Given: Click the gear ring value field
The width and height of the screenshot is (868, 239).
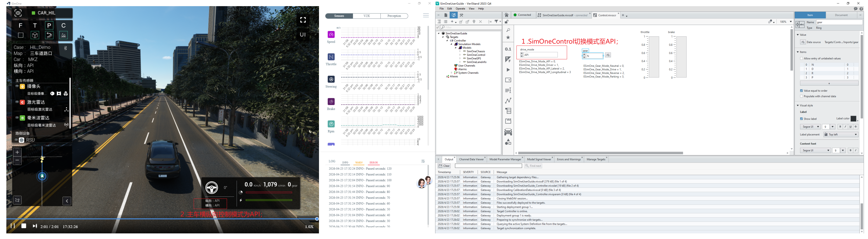Looking at the screenshot, I should (x=595, y=56).
